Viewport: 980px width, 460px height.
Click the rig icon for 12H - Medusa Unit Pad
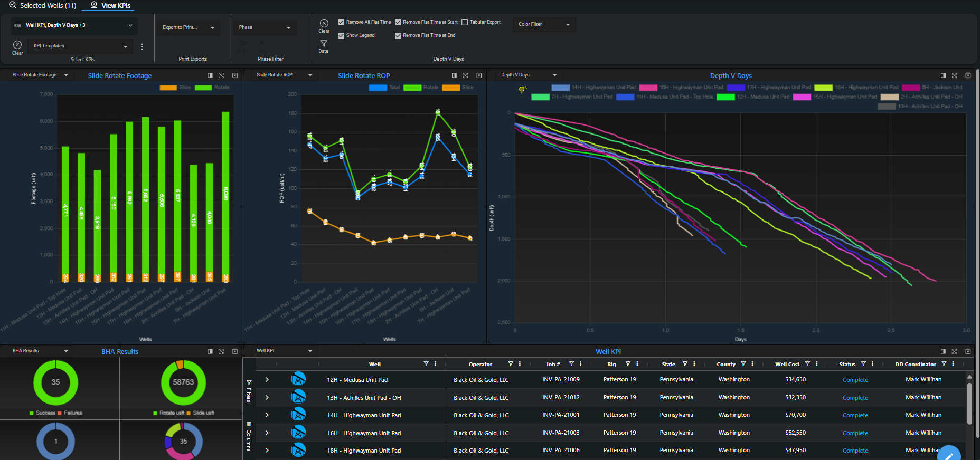pyautogui.click(x=298, y=379)
